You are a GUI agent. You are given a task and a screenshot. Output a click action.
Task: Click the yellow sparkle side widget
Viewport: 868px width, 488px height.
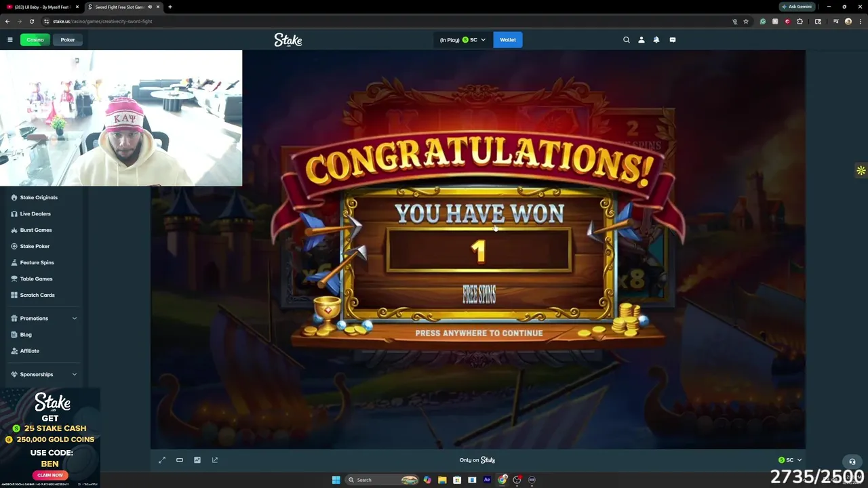(861, 171)
